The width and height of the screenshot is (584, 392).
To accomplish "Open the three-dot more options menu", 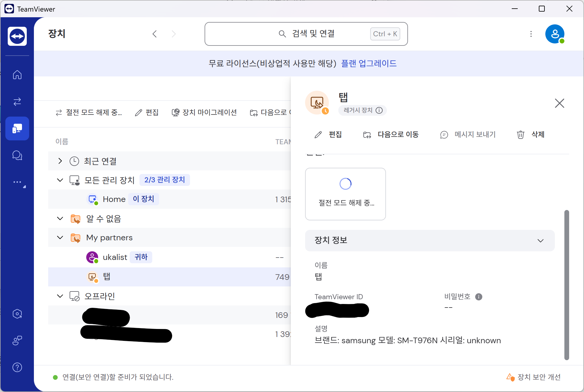I will click(x=531, y=34).
